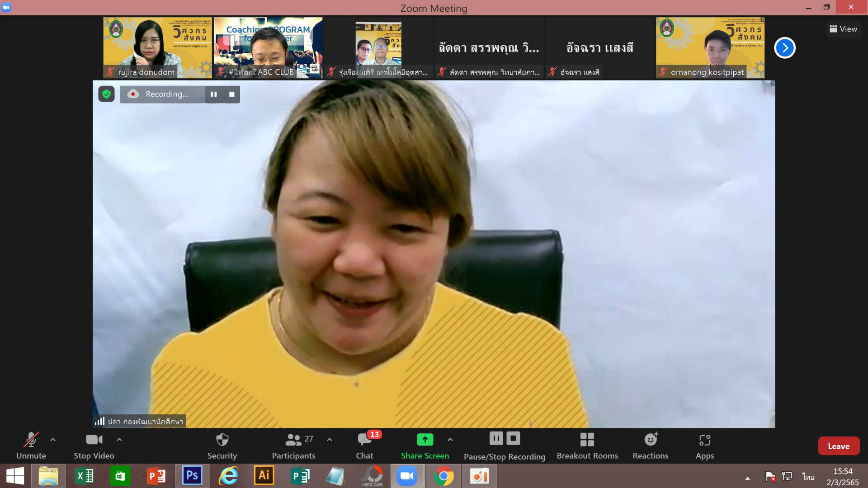The height and width of the screenshot is (488, 868).
Task: Open the Participants panel
Action: click(294, 446)
